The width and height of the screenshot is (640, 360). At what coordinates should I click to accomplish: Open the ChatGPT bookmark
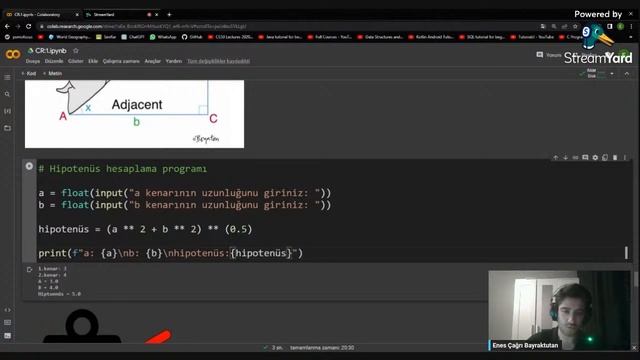tap(133, 37)
